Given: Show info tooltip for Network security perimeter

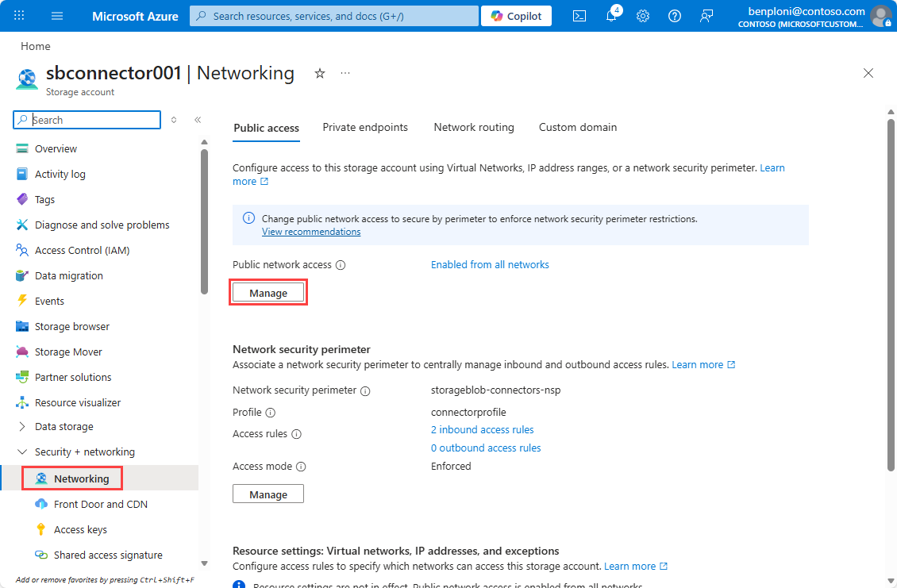Looking at the screenshot, I should (x=365, y=390).
